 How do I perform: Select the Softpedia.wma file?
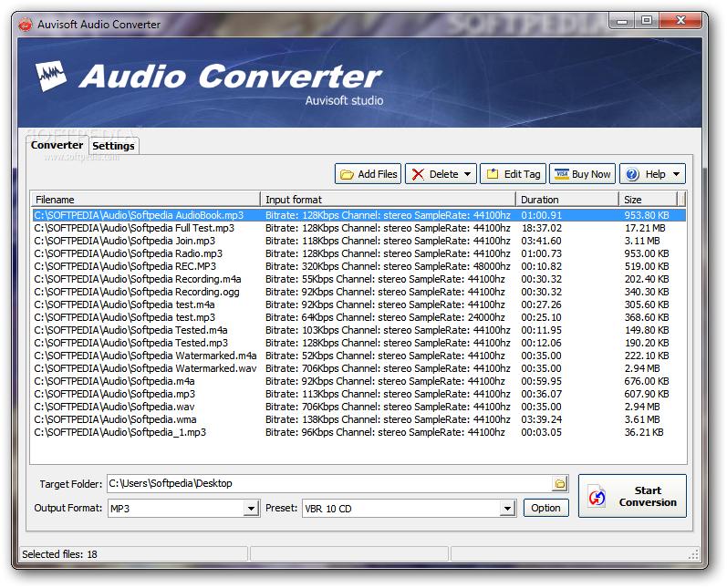(x=115, y=419)
